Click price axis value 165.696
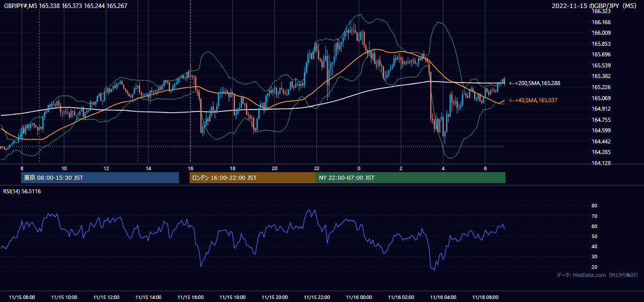Screen dimensions: 644x302 click(x=601, y=54)
